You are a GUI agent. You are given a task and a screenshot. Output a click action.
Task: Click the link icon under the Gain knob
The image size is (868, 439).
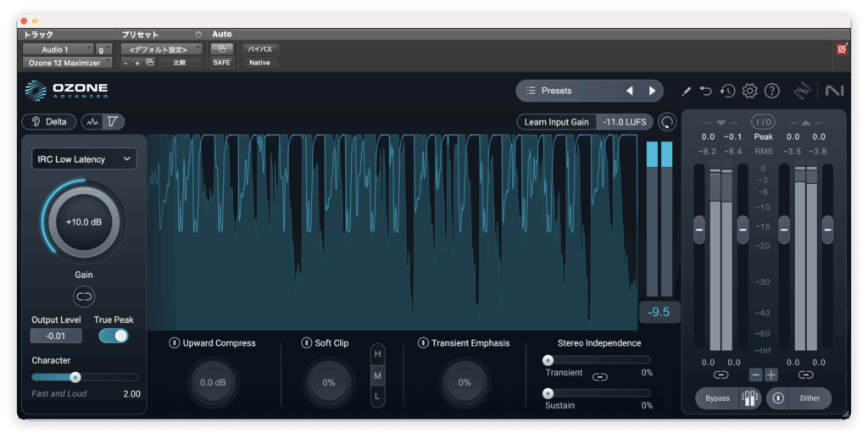point(84,296)
